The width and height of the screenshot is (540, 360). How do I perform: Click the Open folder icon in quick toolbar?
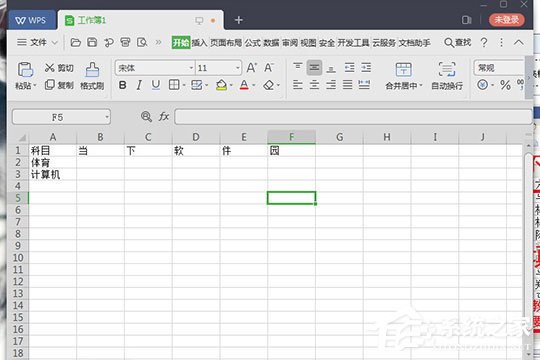(75, 42)
